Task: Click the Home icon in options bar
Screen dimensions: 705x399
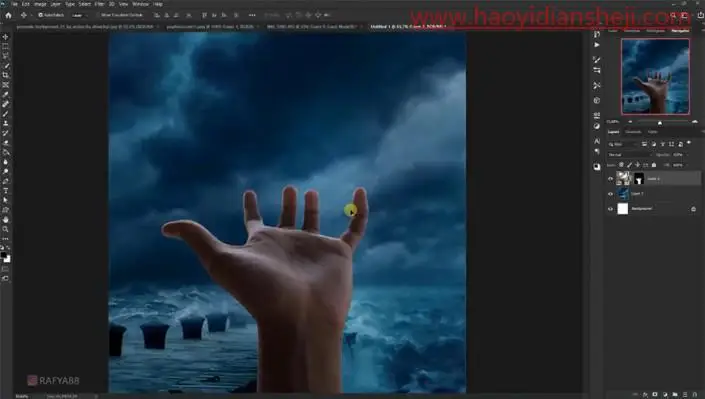Action: pos(8,15)
